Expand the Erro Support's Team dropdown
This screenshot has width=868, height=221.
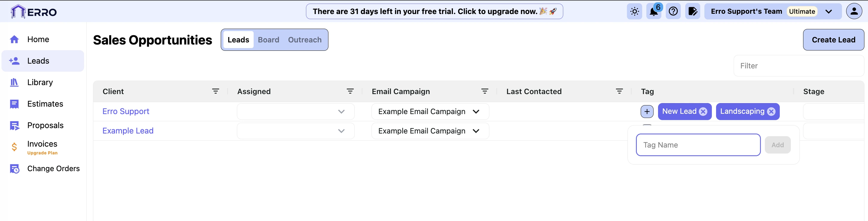pyautogui.click(x=829, y=11)
